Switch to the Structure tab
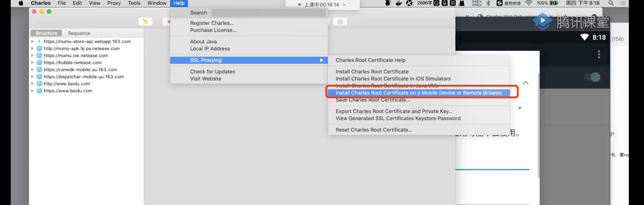Image resolution: width=644 pixels, height=205 pixels. point(46,33)
